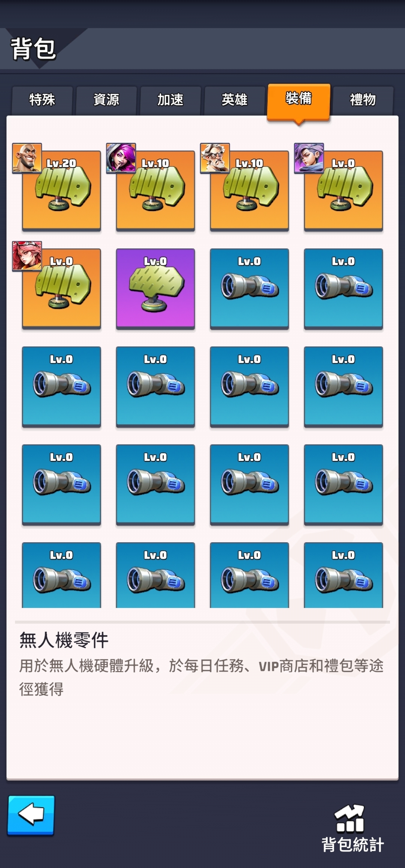Tap the bald hero portrait on Lv.20 armor
Image resolution: width=405 pixels, height=868 pixels.
pyautogui.click(x=27, y=158)
